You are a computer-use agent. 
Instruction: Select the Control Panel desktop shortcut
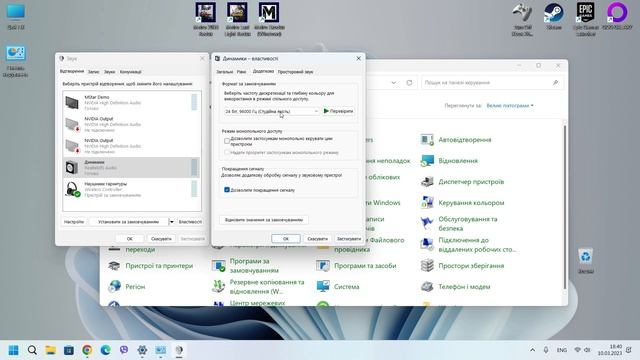click(16, 61)
